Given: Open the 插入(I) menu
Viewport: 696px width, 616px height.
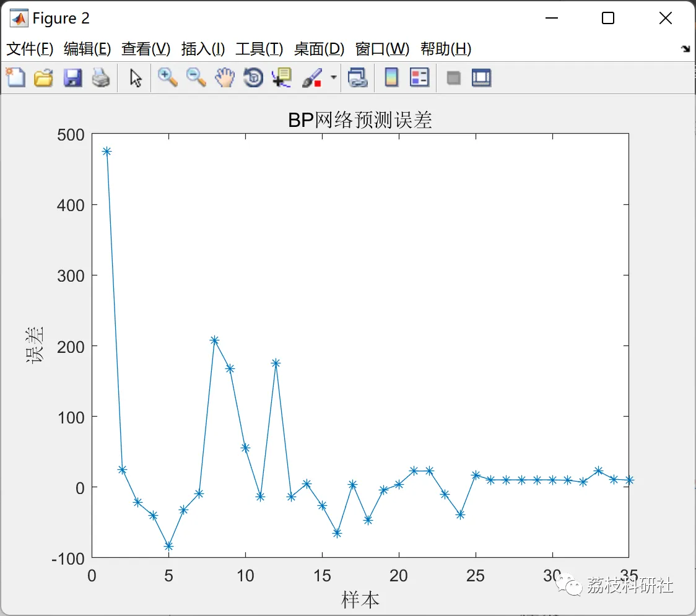Looking at the screenshot, I should coord(203,49).
